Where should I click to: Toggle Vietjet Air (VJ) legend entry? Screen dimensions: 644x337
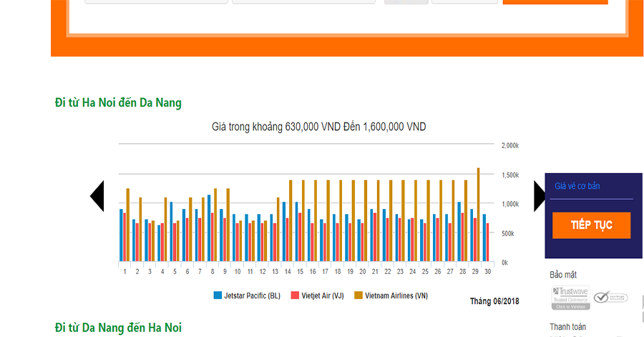point(317,296)
